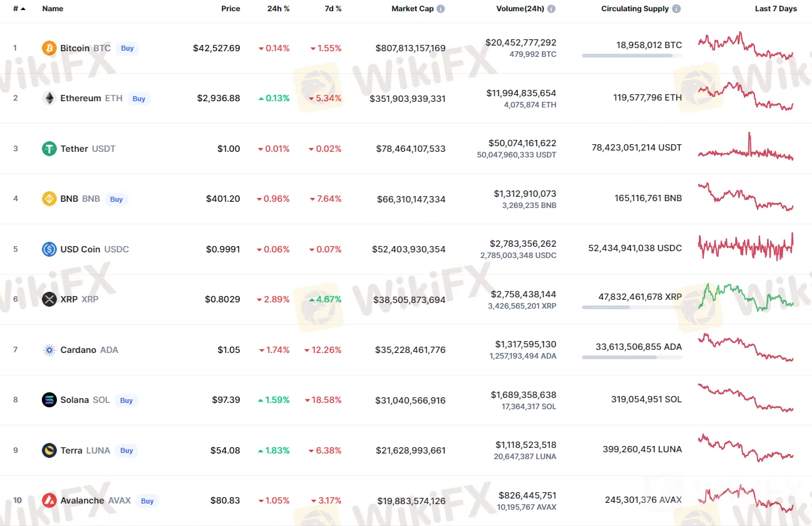The height and width of the screenshot is (526, 812).
Task: Click the Bitcoin orange logo icon
Action: [x=49, y=48]
